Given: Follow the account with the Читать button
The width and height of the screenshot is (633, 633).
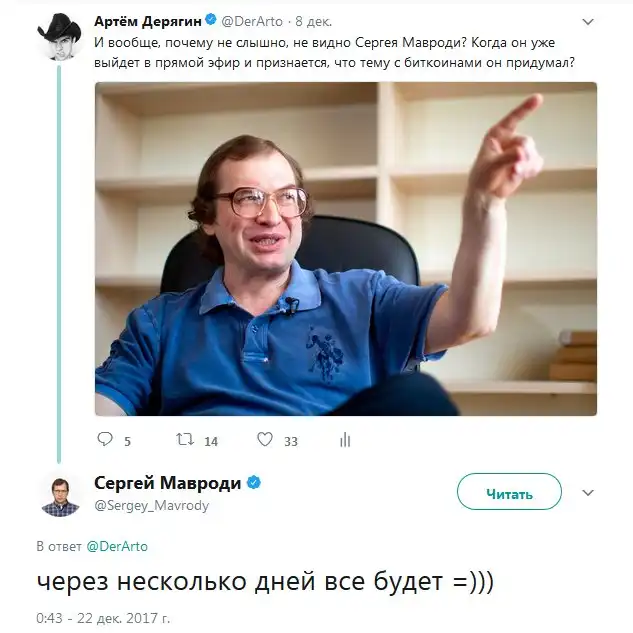Looking at the screenshot, I should tap(509, 492).
